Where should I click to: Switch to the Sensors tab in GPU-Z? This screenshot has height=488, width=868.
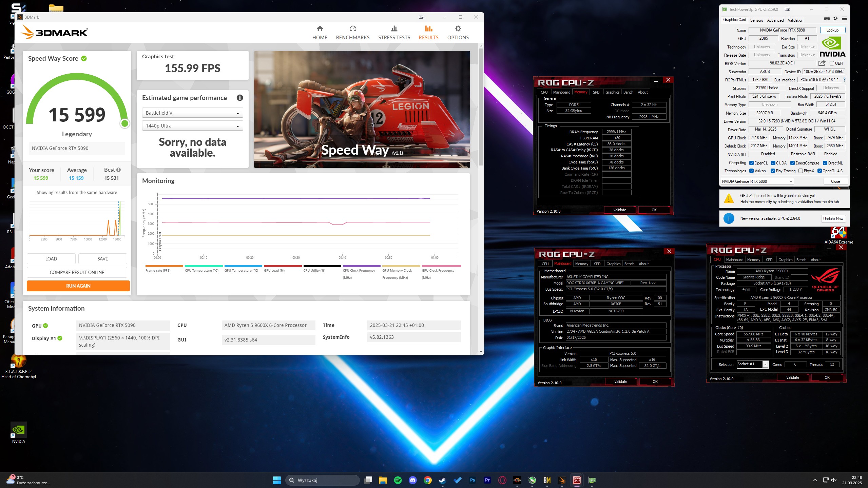(756, 20)
